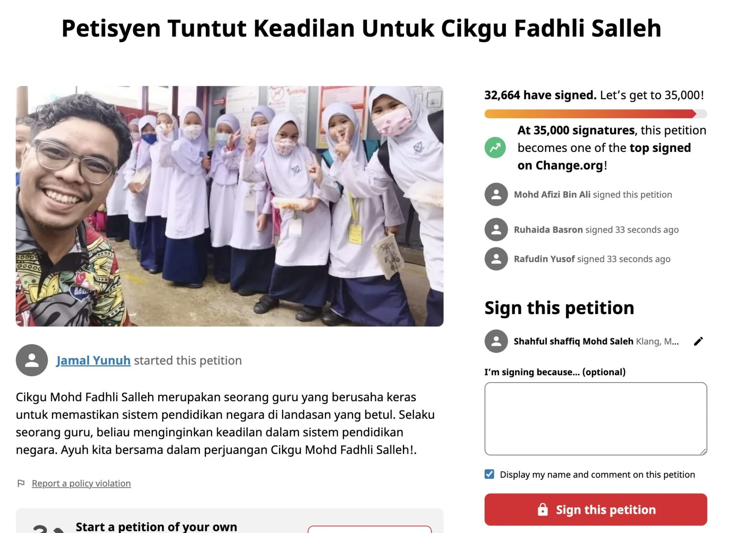Click the pencil edit icon beside signer name
The width and height of the screenshot is (756, 533).
click(x=698, y=341)
